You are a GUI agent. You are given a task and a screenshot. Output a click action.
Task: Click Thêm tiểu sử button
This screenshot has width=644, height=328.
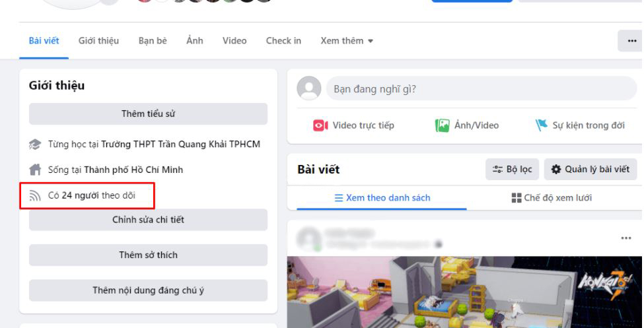pos(148,114)
